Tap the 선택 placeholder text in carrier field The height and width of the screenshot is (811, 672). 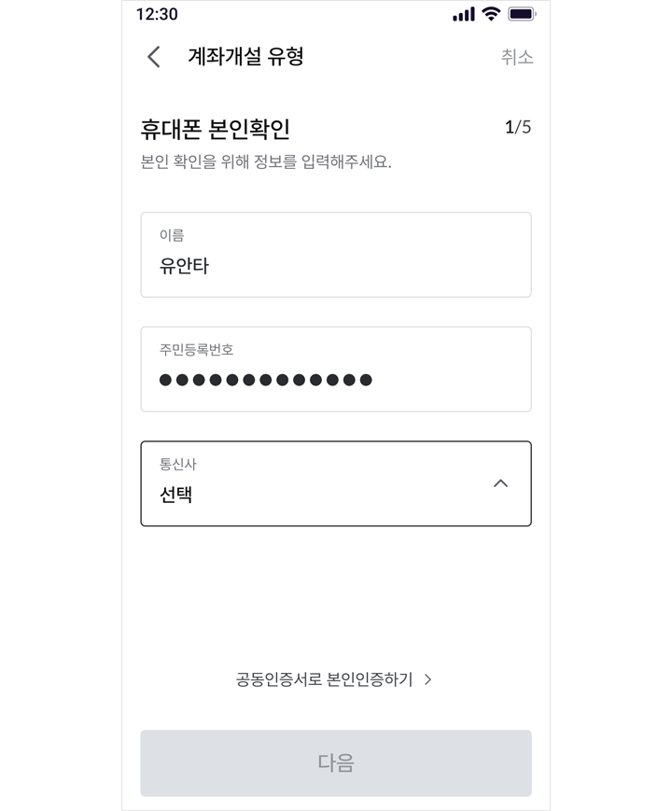pos(175,495)
